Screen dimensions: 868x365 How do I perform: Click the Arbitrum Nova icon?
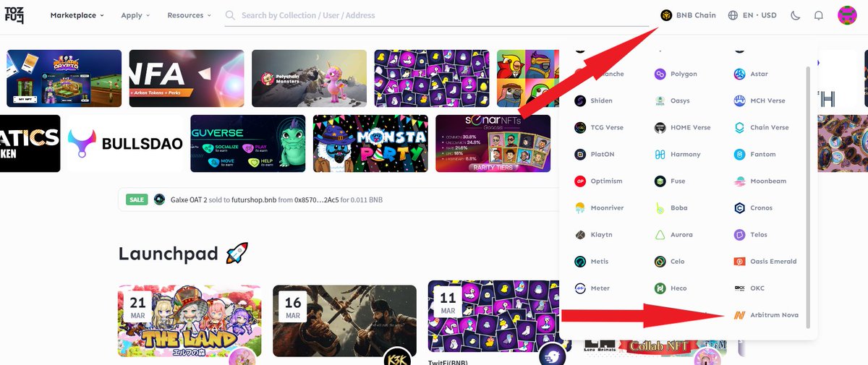coord(739,314)
